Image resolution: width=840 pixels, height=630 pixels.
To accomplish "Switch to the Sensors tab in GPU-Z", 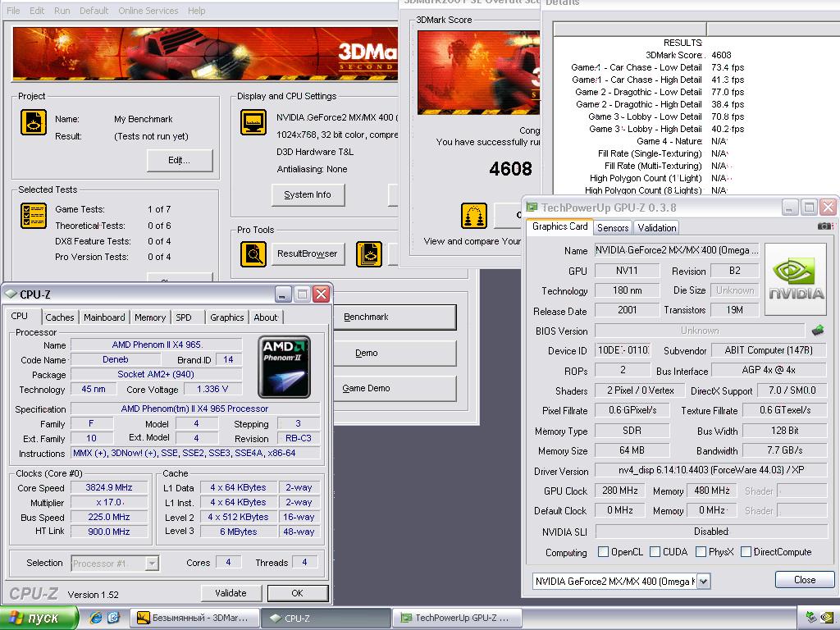I will tap(613, 228).
